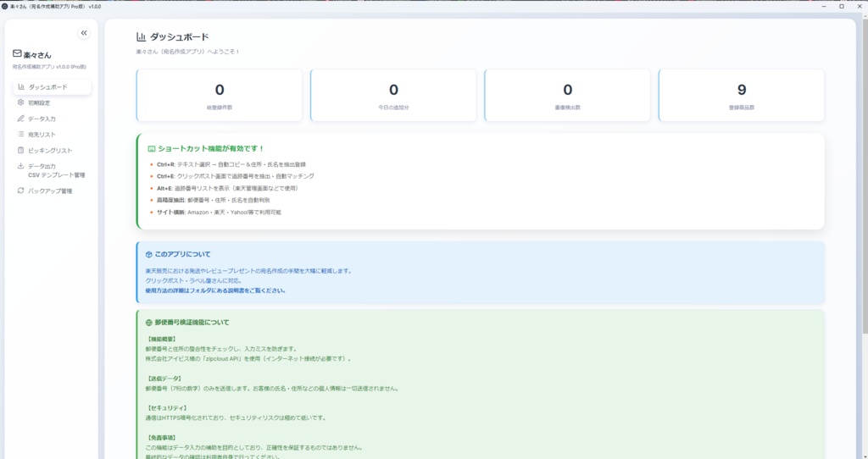Click the HTTPS暗号化 security description line
This screenshot has height=459, width=868.
pyautogui.click(x=236, y=418)
